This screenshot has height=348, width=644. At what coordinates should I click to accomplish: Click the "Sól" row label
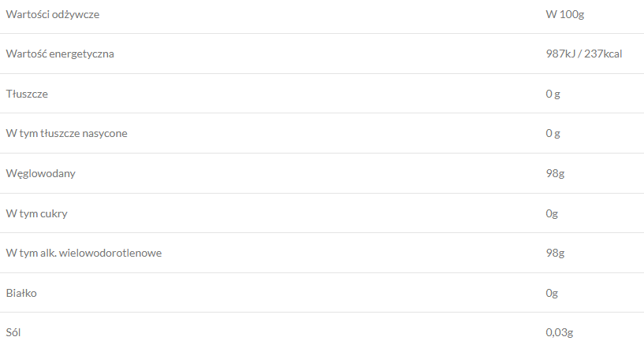(x=14, y=332)
